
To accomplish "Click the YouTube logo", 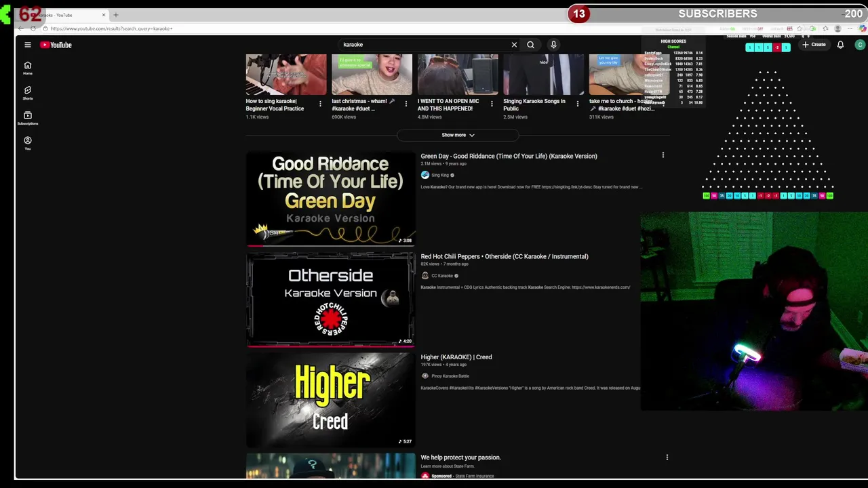I will [x=56, y=45].
